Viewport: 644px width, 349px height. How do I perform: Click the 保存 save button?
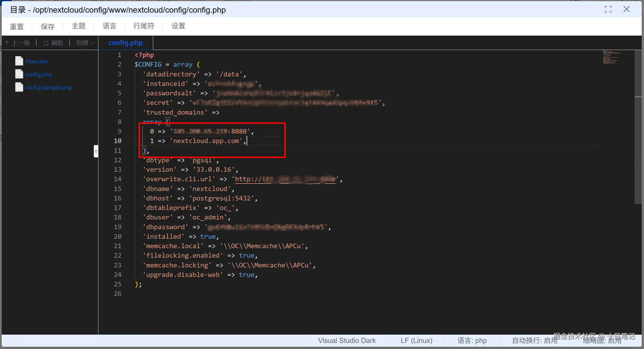48,27
